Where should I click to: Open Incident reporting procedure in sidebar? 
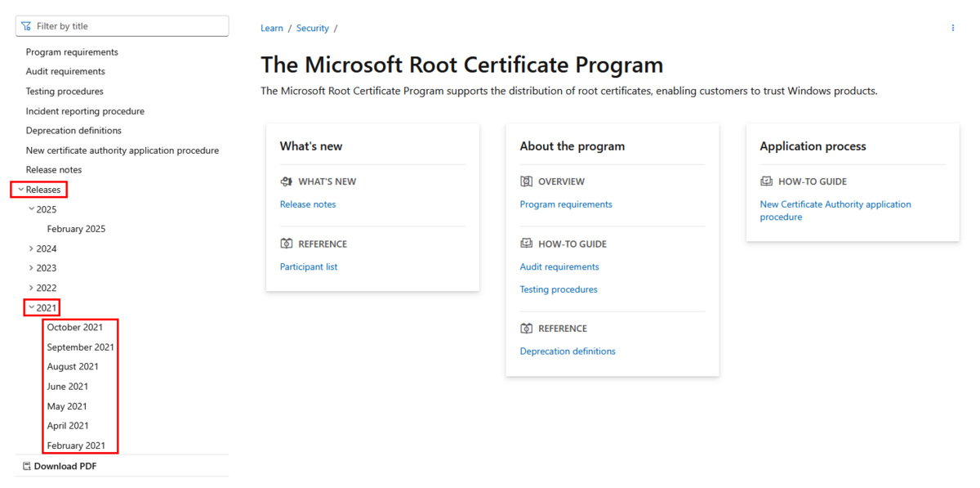[x=85, y=111]
